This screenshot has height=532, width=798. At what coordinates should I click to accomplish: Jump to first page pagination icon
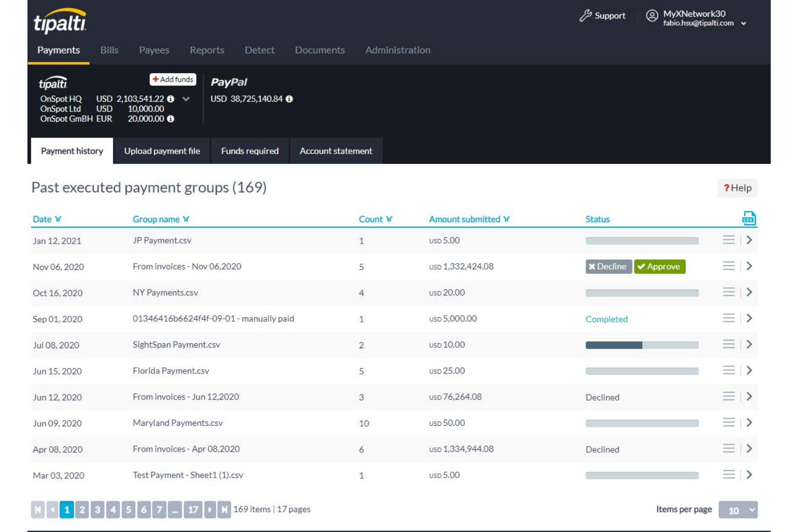click(38, 509)
